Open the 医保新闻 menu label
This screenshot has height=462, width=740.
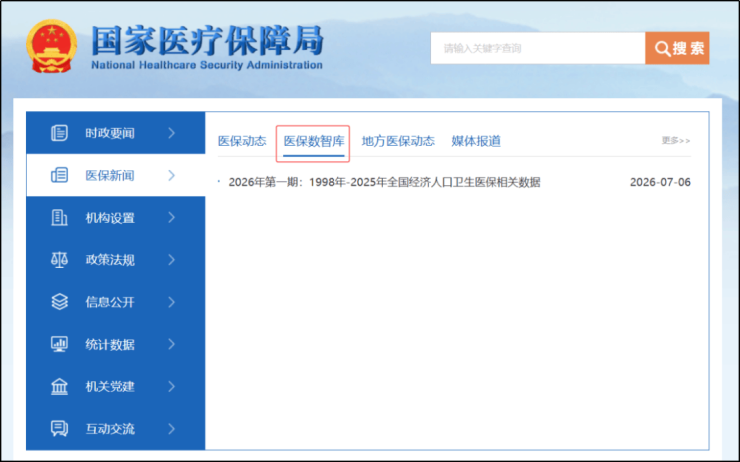pos(110,176)
